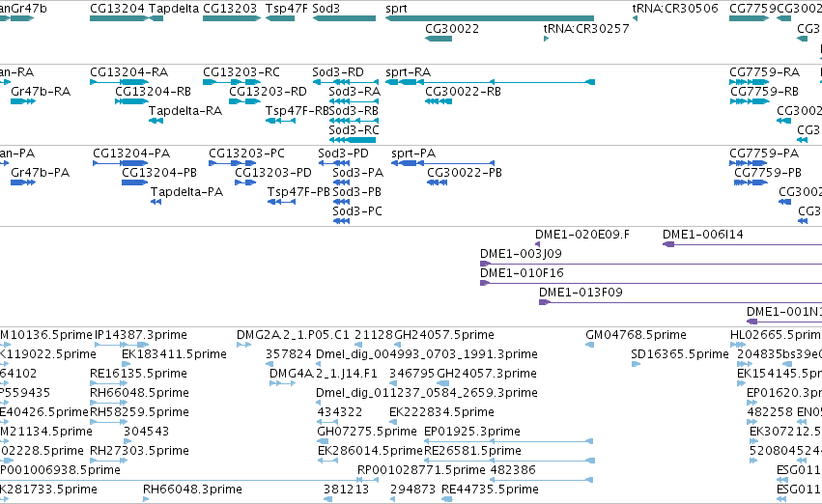Pick protein label Tsp47F-PB
Screen dimensions: 822x504
[298, 192]
